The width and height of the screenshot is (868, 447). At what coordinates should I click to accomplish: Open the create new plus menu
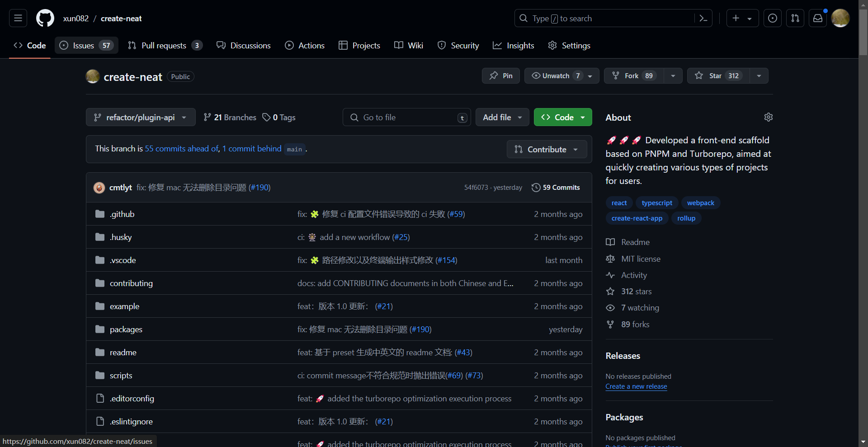(x=742, y=18)
